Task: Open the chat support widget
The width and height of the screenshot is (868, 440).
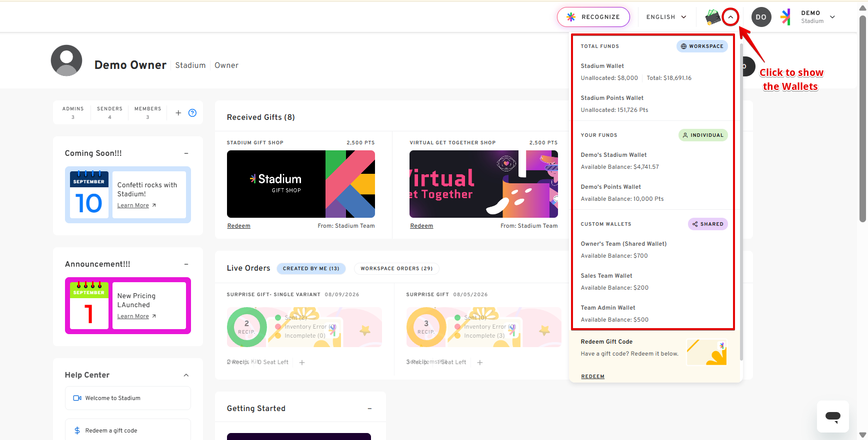Action: pyautogui.click(x=833, y=417)
